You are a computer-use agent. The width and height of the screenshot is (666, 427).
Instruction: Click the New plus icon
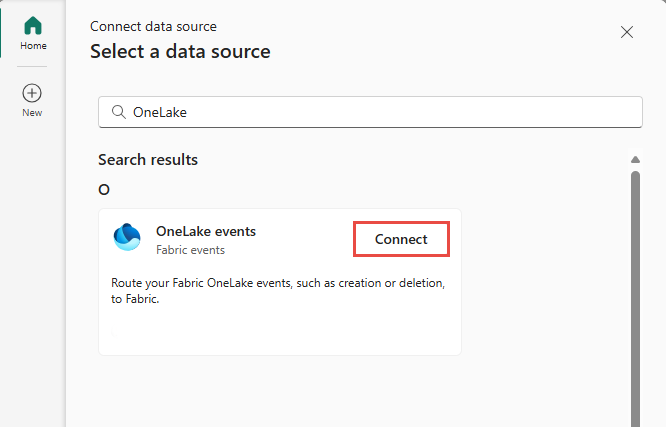[x=32, y=93]
